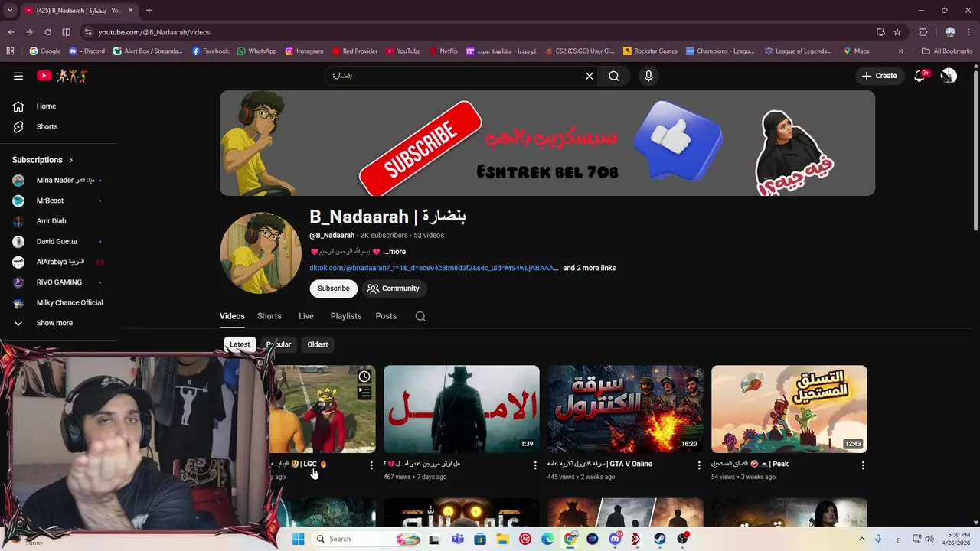Switch to the Posts tab

[386, 316]
